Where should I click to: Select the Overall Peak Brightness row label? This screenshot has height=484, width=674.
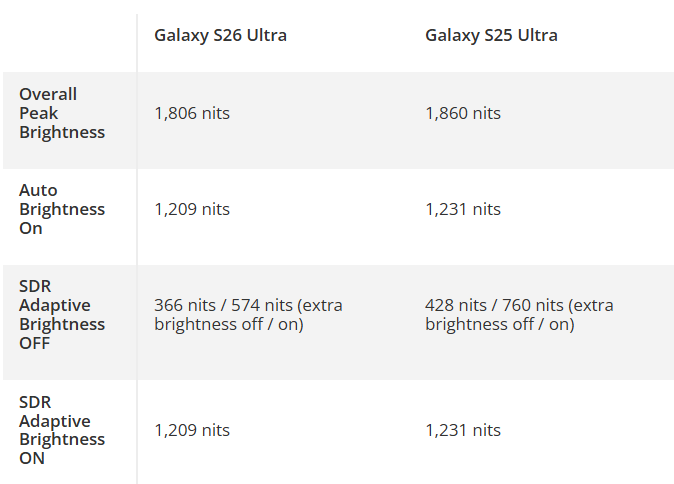pyautogui.click(x=62, y=113)
